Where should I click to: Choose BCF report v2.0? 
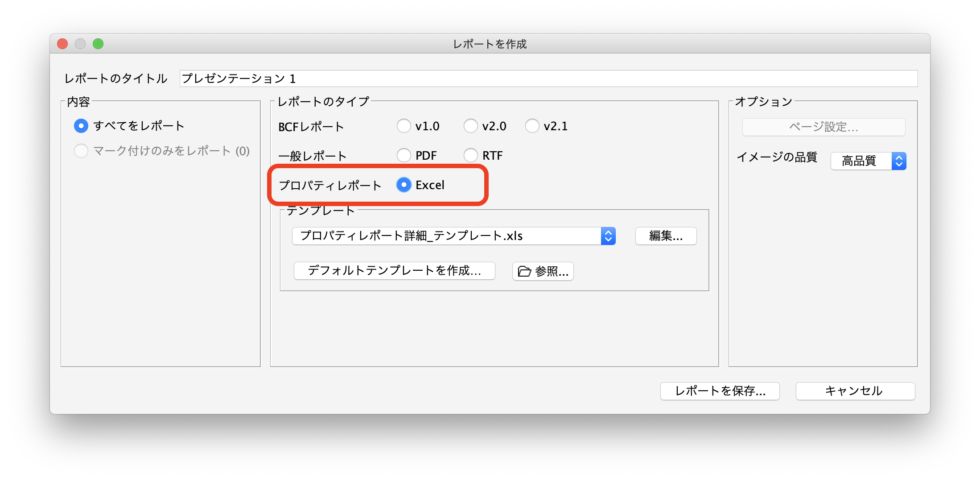pyautogui.click(x=471, y=126)
